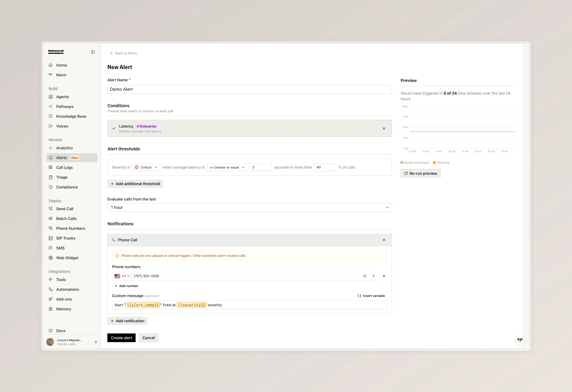572x392 pixels.
Task: Click the Alert Name input field
Action: point(249,89)
